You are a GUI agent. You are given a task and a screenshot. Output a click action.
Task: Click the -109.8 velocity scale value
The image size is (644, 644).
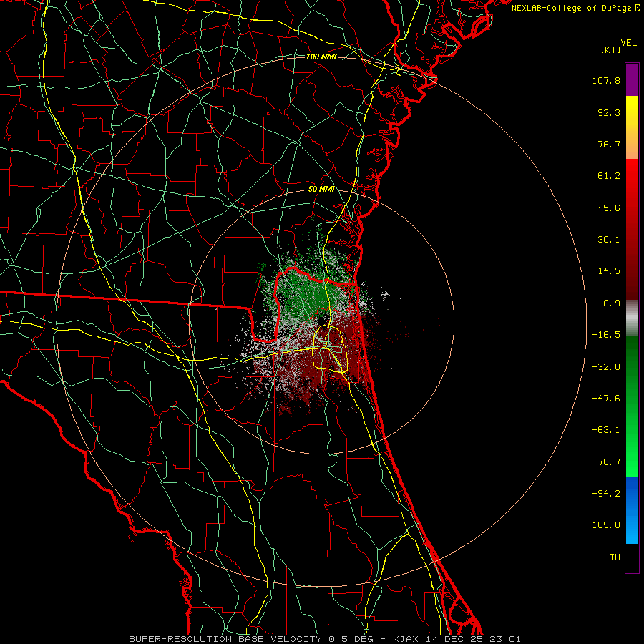coord(603,525)
